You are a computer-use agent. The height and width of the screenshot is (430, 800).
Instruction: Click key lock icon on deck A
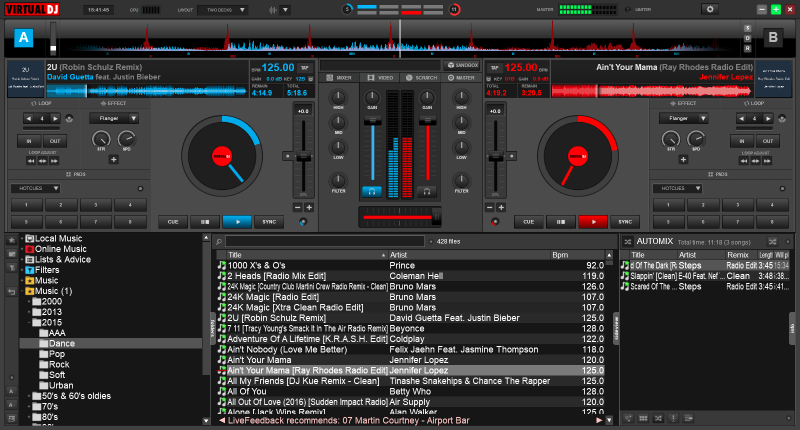tap(310, 79)
